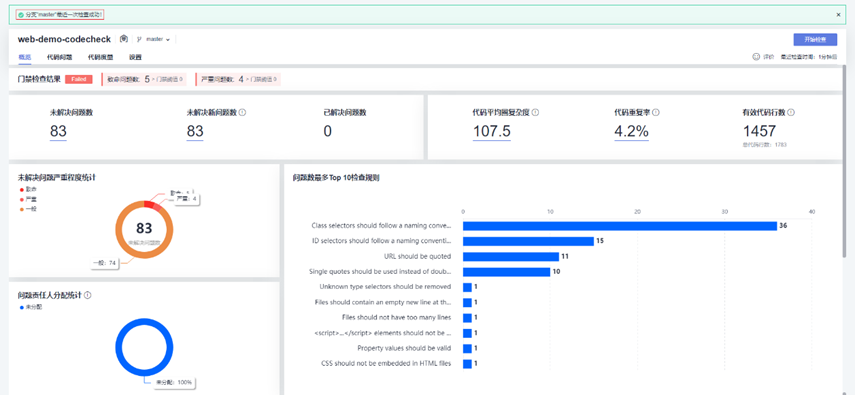Click info icon beside 代码重复率
This screenshot has height=395, width=855.
coord(656,112)
